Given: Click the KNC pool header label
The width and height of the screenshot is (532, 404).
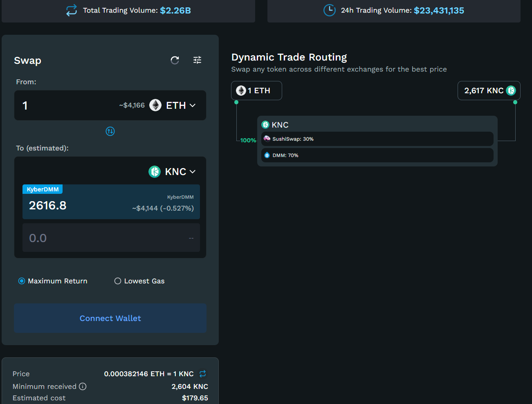Looking at the screenshot, I should coord(280,125).
